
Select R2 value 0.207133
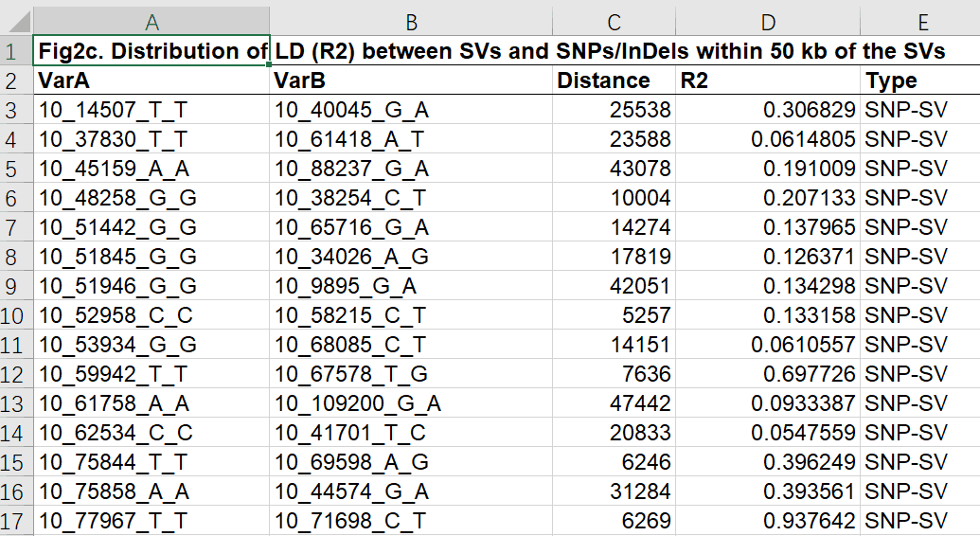pyautogui.click(x=768, y=198)
